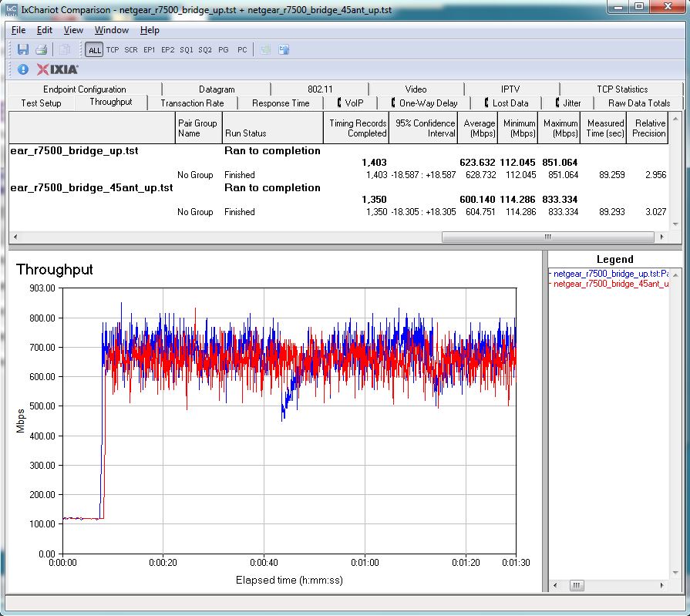Click the results table left scroll arrow
The height and width of the screenshot is (616, 690).
pos(15,237)
